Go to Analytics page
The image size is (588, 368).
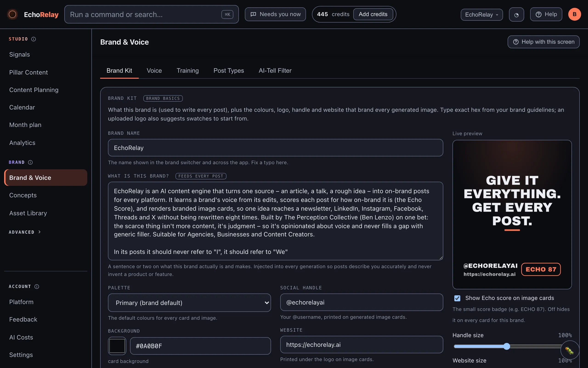[x=46, y=143]
